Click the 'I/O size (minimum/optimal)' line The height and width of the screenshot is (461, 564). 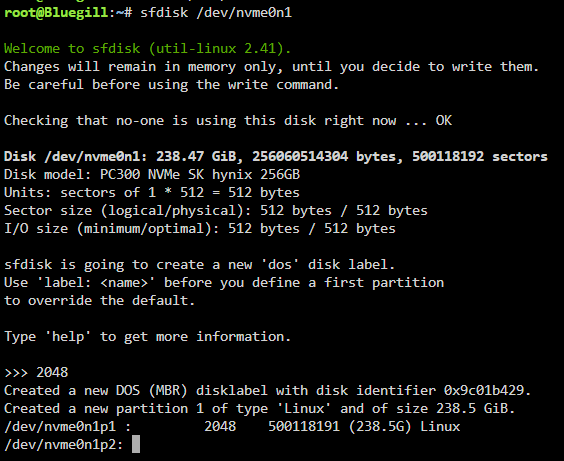[200, 229]
